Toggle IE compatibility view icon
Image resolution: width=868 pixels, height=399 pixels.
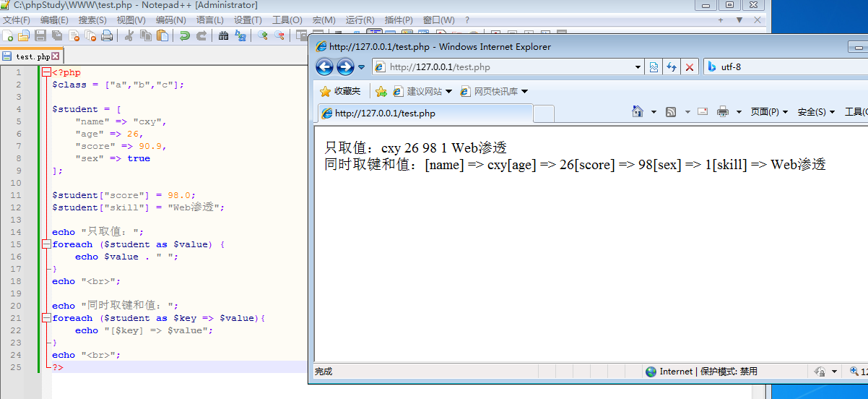click(654, 67)
